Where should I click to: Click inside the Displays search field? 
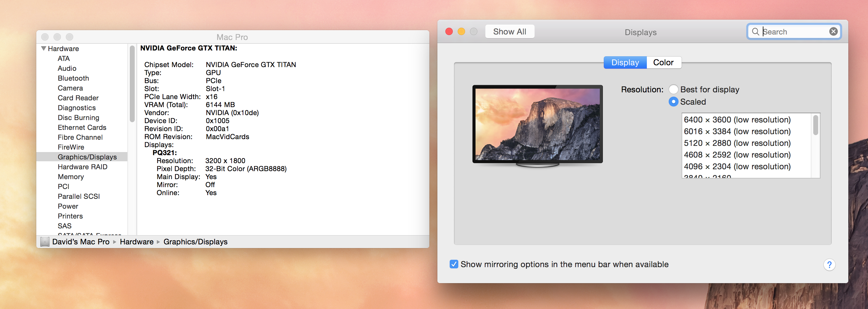pyautogui.click(x=794, y=32)
